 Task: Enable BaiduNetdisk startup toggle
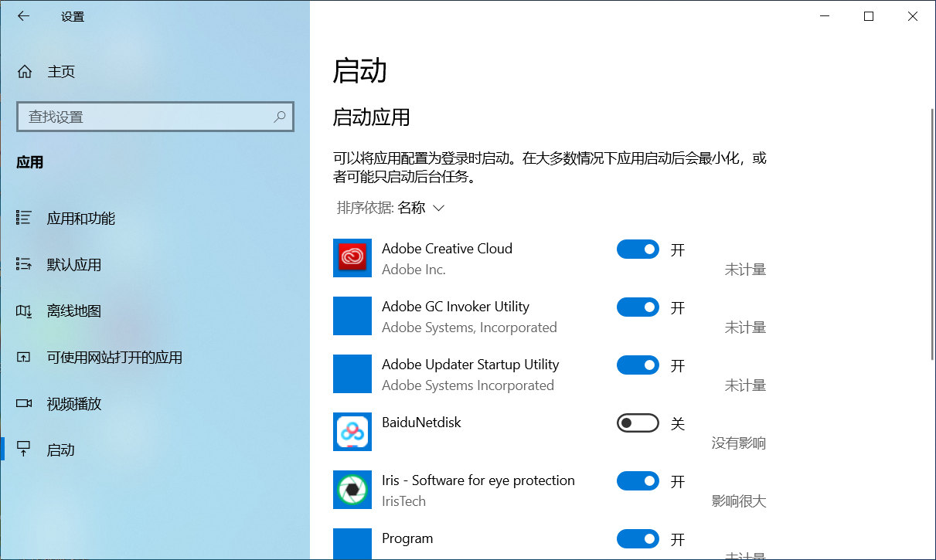pyautogui.click(x=638, y=423)
